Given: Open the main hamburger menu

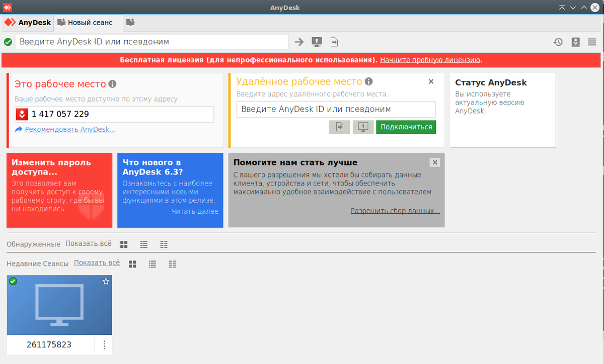Looking at the screenshot, I should [592, 42].
